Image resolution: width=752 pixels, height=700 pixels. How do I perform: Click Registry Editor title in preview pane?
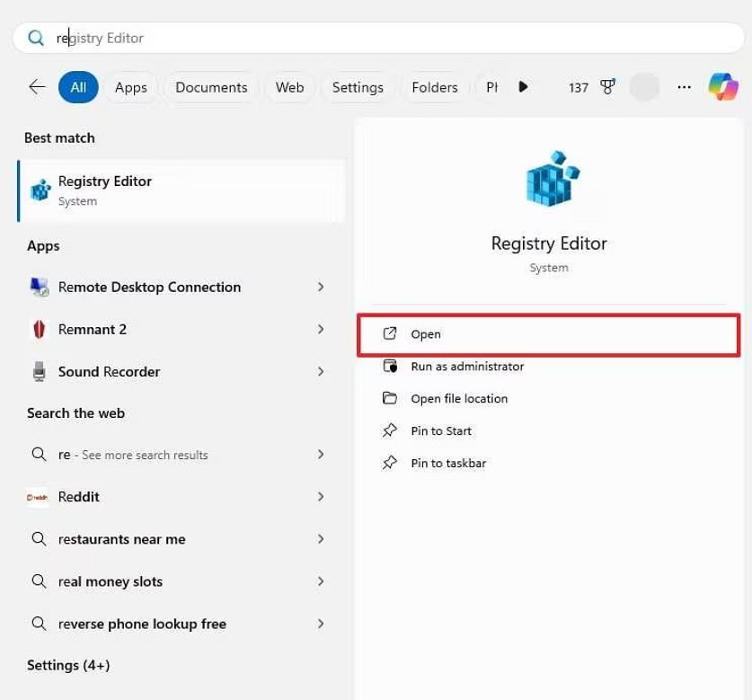pos(549,244)
